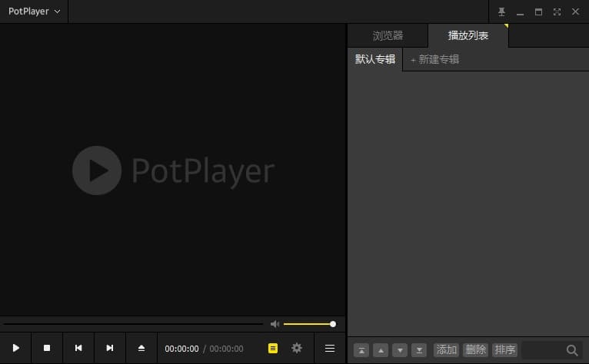Click the 添加 button
Image resolution: width=589 pixels, height=364 pixels.
pos(446,349)
